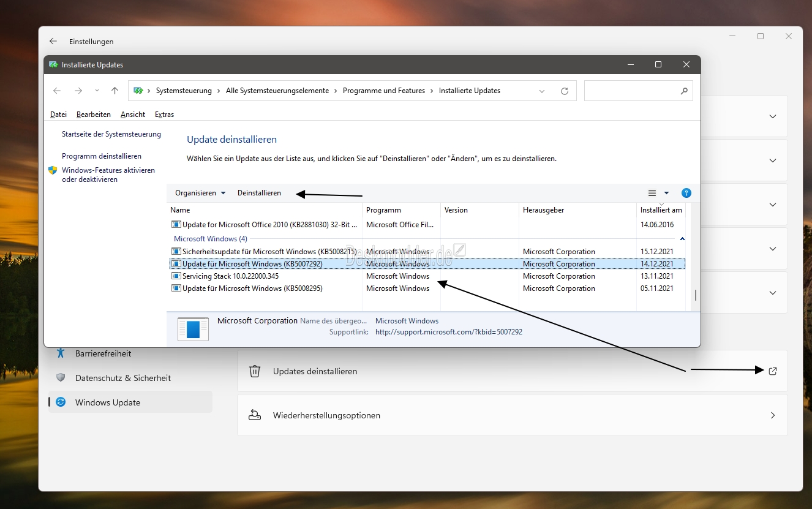The image size is (812, 509).
Task: Click the Barrierefreiheit accessibility icon
Action: click(x=60, y=353)
